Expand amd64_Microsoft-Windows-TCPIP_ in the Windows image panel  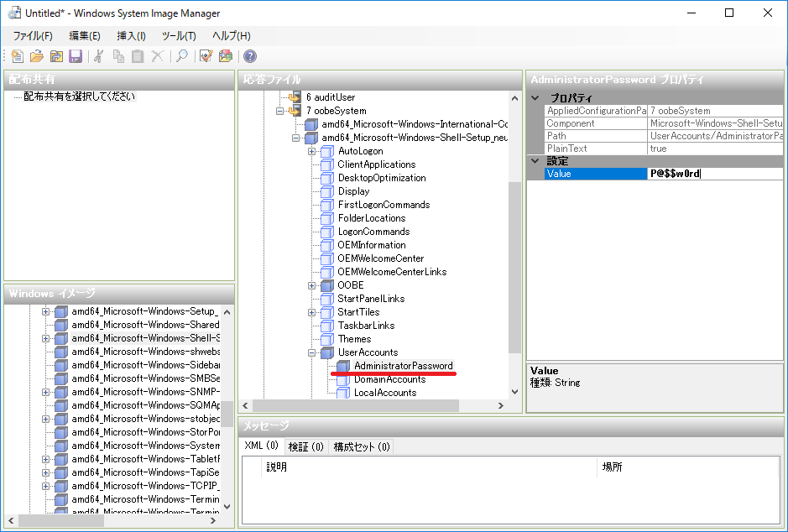coord(45,486)
